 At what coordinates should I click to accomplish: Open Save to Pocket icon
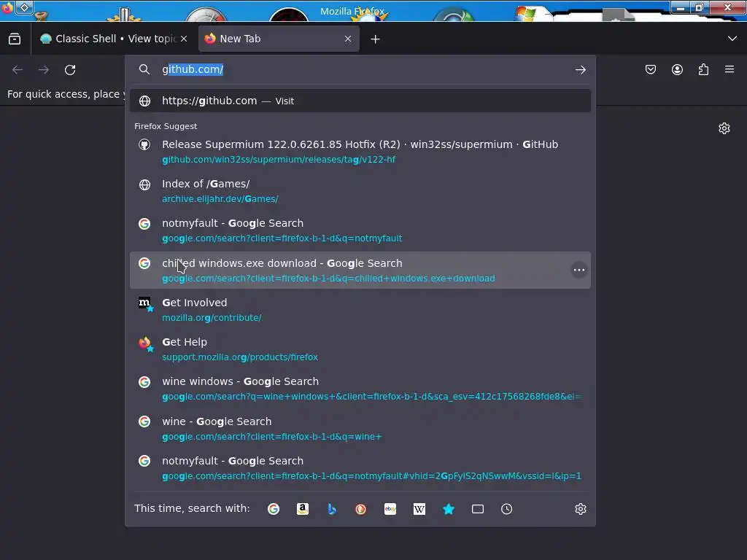pos(651,69)
